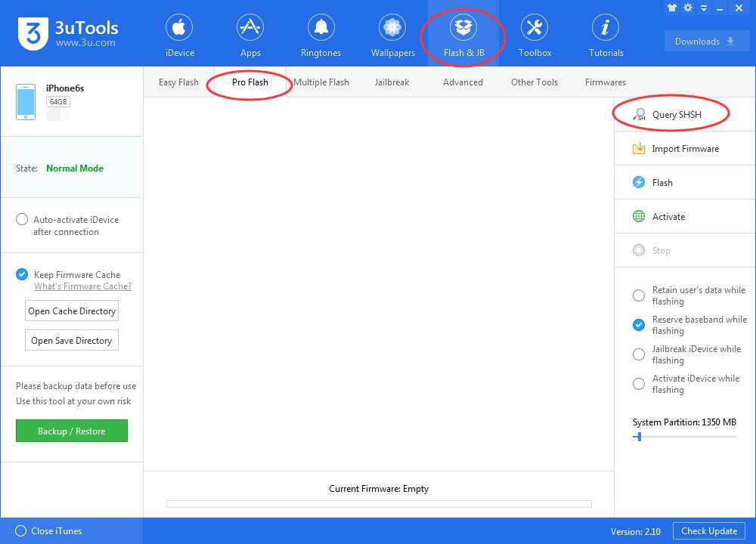Open the title bar dropdown menu icon
Screen dimensions: 756x544
[x=703, y=8]
